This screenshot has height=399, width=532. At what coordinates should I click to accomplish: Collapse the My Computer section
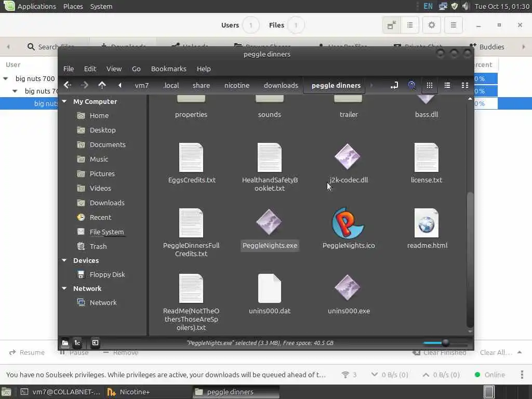click(64, 101)
